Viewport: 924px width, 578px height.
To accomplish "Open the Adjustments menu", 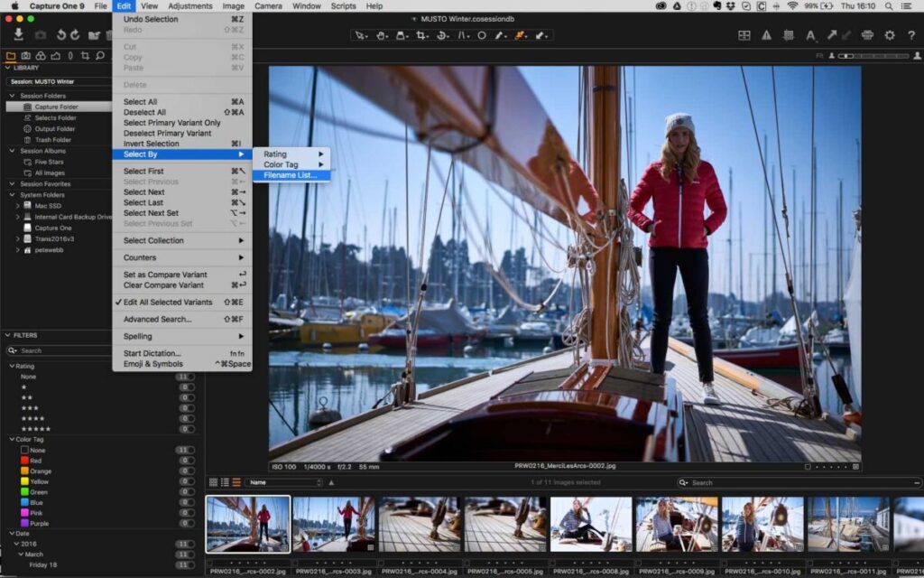I will (x=189, y=6).
